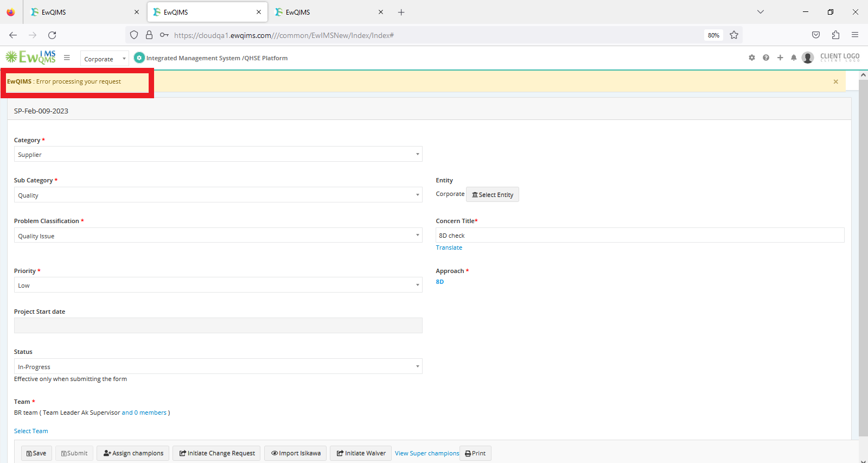Close the third EwQIMS tab

[x=381, y=12]
